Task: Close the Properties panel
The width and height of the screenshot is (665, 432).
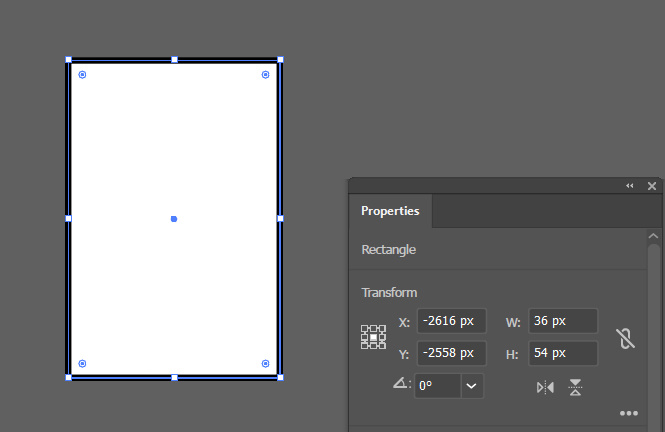Action: (x=652, y=186)
